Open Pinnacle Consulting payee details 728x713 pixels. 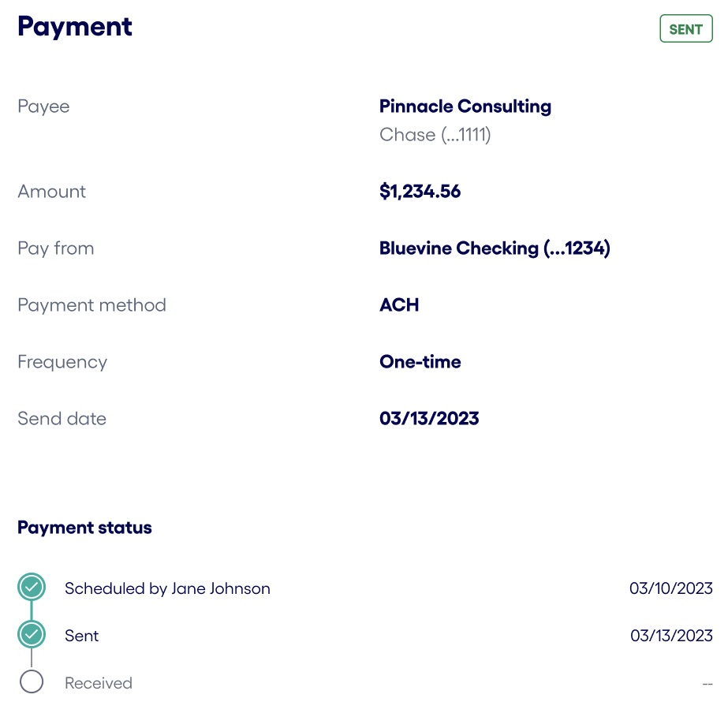tap(465, 106)
